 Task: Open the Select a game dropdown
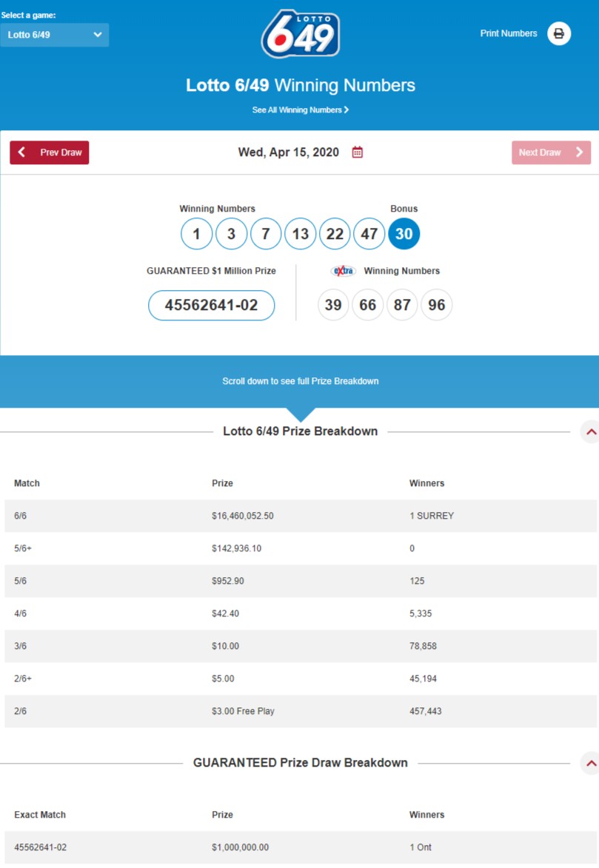click(54, 35)
